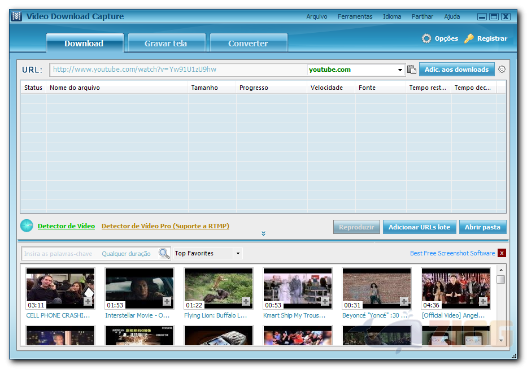Click the search magnifier icon

164,253
